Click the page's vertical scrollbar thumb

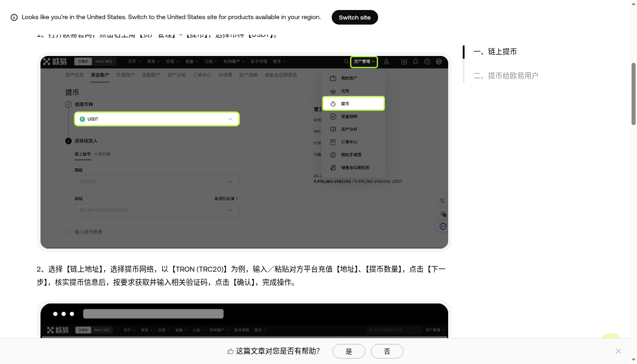[x=633, y=94]
